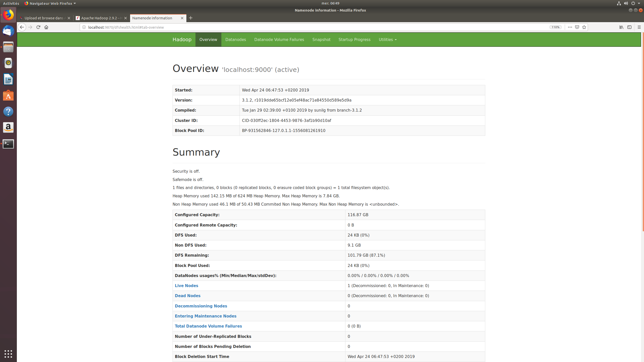Click the DFS Remaining 101.79 GB value
This screenshot has height=362, width=644.
click(366, 255)
